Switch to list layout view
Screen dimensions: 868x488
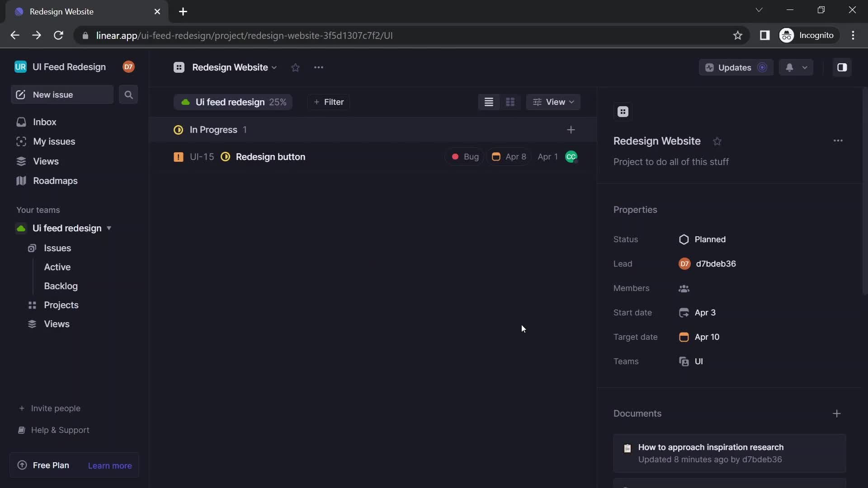(x=489, y=102)
